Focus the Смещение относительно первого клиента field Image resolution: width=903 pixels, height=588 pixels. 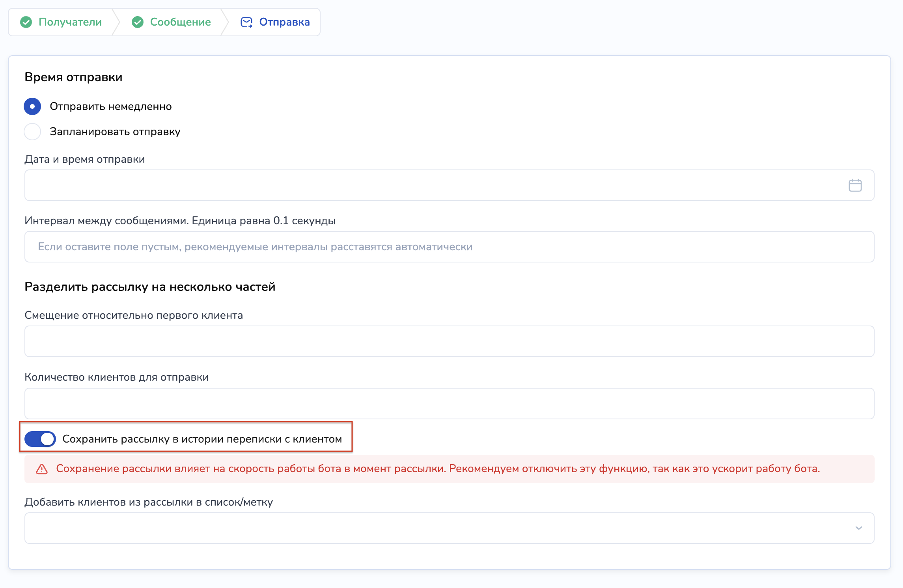[450, 341]
